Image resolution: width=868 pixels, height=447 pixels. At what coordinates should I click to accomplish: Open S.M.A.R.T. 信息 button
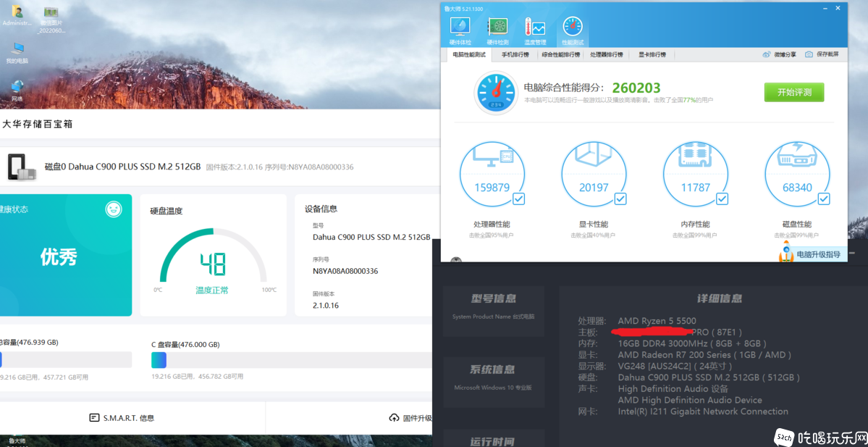pos(122,417)
